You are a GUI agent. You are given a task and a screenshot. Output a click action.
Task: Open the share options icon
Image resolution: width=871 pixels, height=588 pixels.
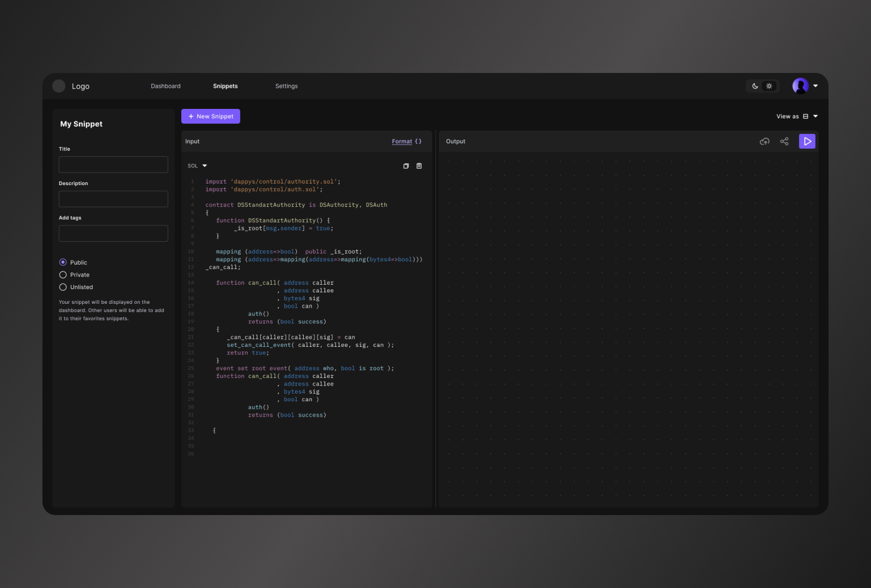[x=784, y=141]
